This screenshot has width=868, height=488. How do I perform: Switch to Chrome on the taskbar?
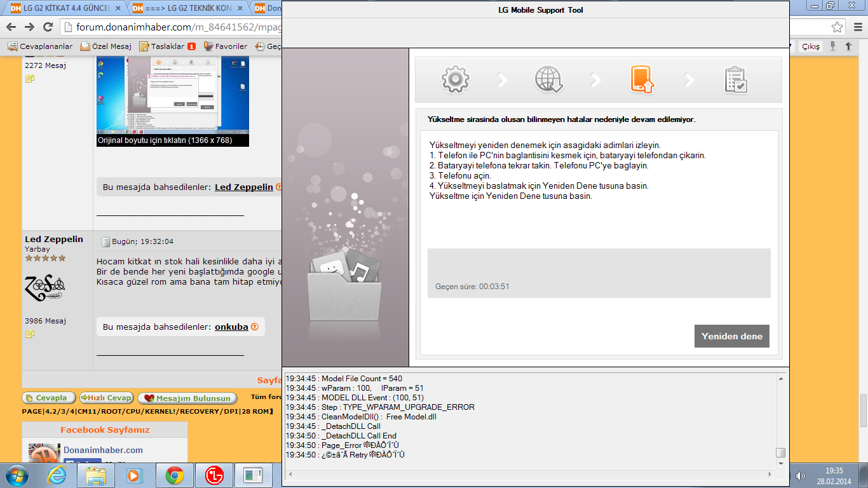(x=175, y=475)
